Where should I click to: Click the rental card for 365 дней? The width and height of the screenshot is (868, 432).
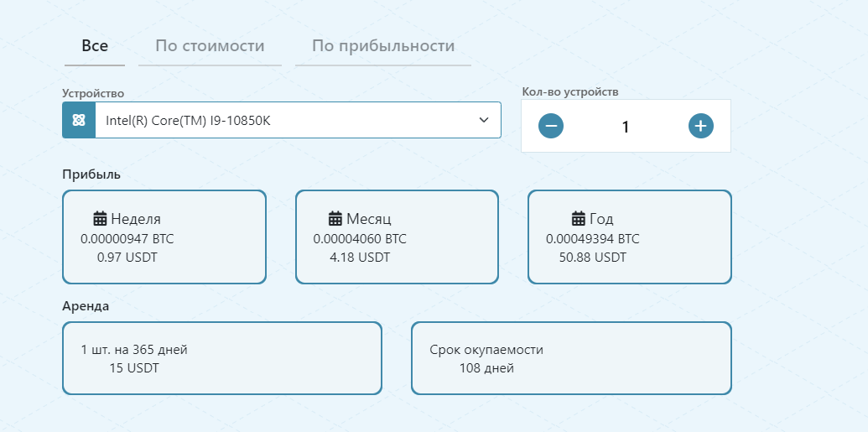pyautogui.click(x=222, y=358)
